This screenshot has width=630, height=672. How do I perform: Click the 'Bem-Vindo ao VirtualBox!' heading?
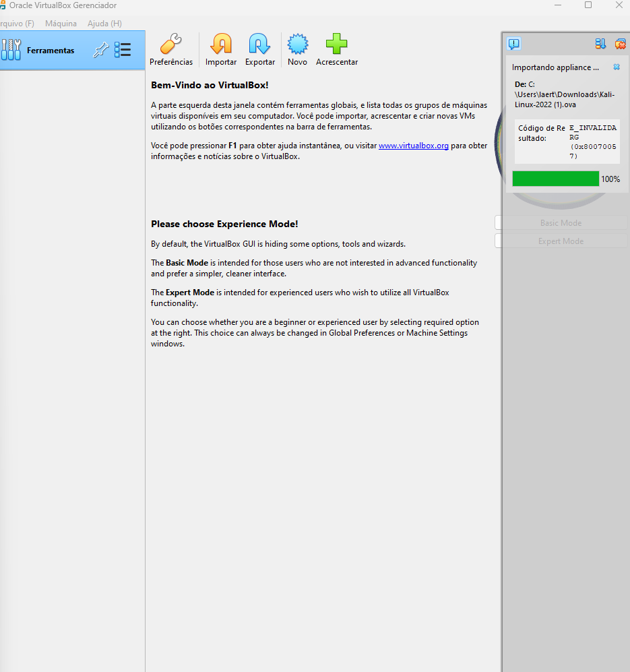(210, 86)
